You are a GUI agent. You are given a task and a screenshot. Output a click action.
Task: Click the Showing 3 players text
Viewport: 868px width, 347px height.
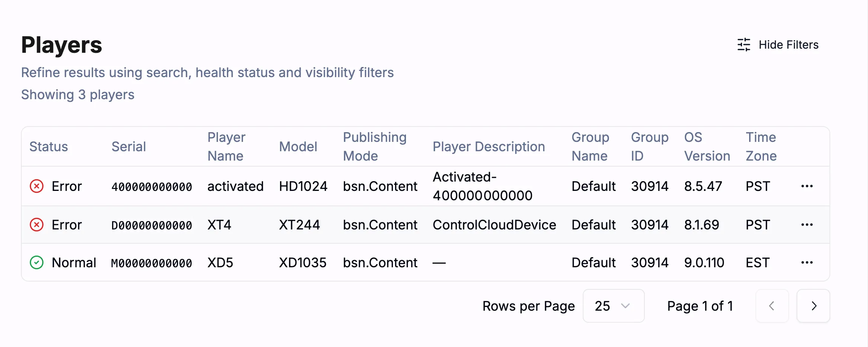coord(78,95)
